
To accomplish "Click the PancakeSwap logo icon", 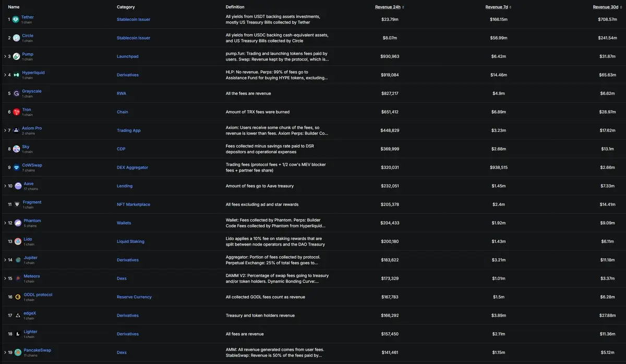I will click(18, 353).
